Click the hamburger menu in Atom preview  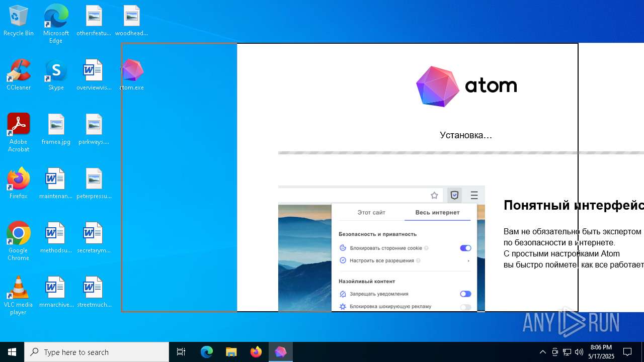point(474,195)
